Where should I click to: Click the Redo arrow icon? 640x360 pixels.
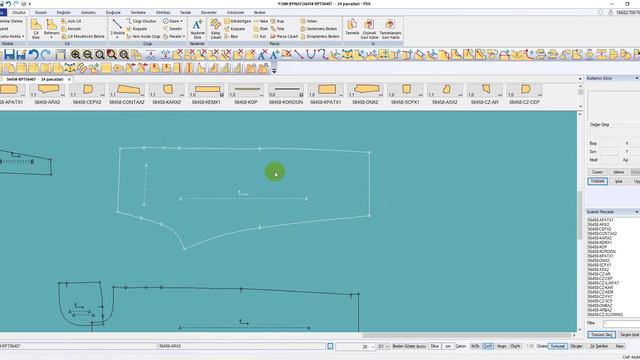[46, 54]
